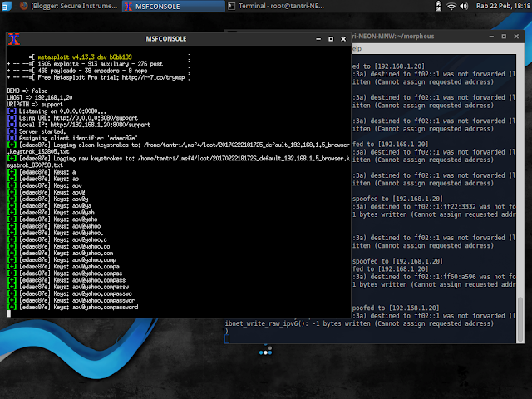
Task: Click the MSFCONSOLE window's app icon
Action: point(14,39)
